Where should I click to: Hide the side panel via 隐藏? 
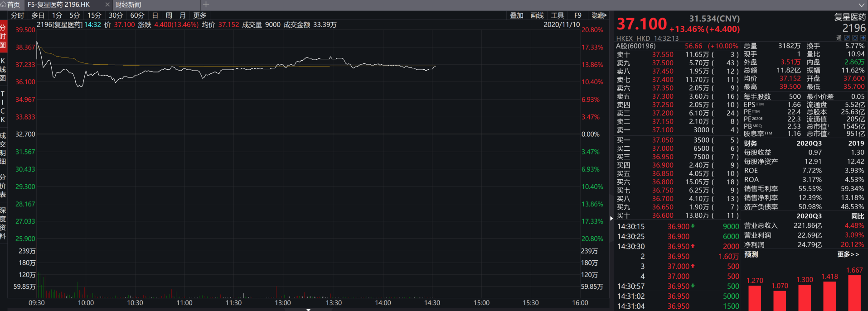pyautogui.click(x=599, y=15)
